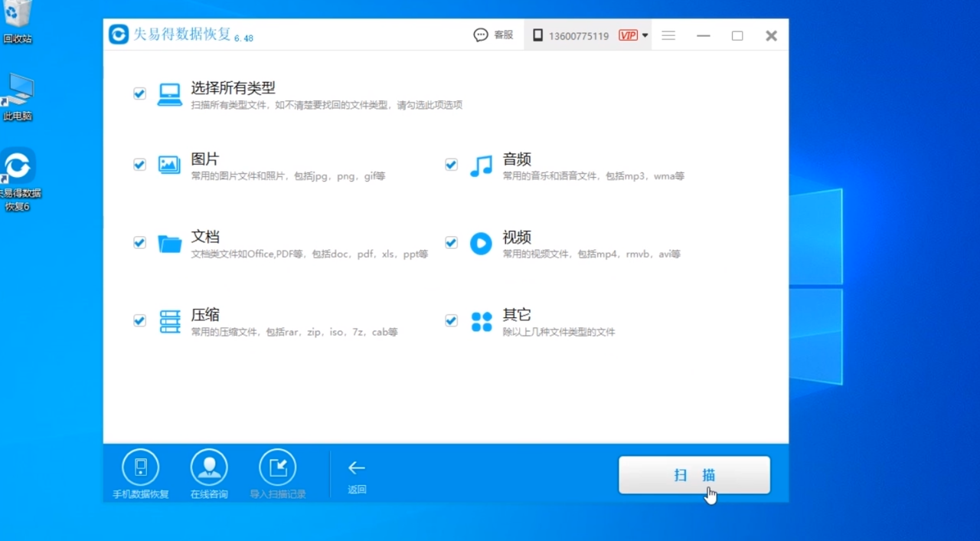Click the 失易得数据恢复 app title logo
Screen dimensions: 980x541
118,34
